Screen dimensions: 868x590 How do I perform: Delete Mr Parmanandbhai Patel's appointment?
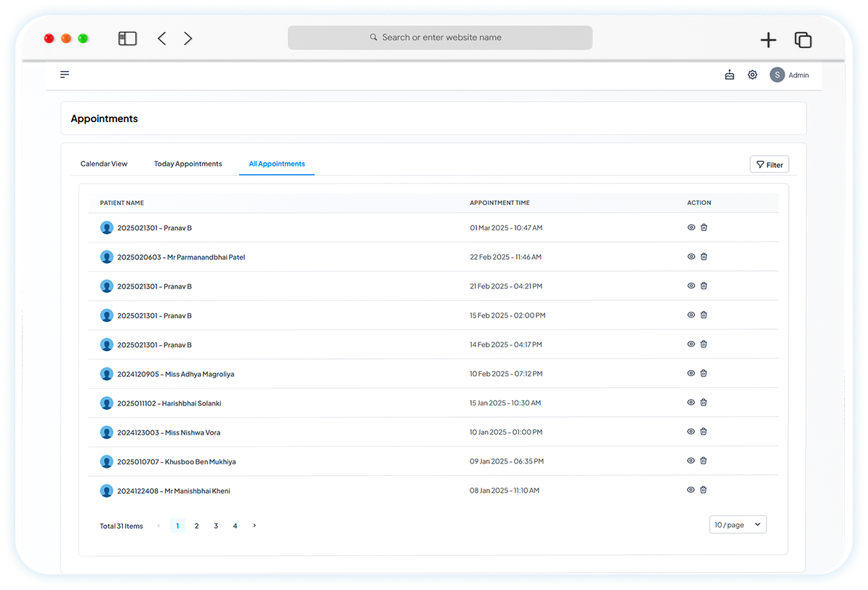point(704,256)
